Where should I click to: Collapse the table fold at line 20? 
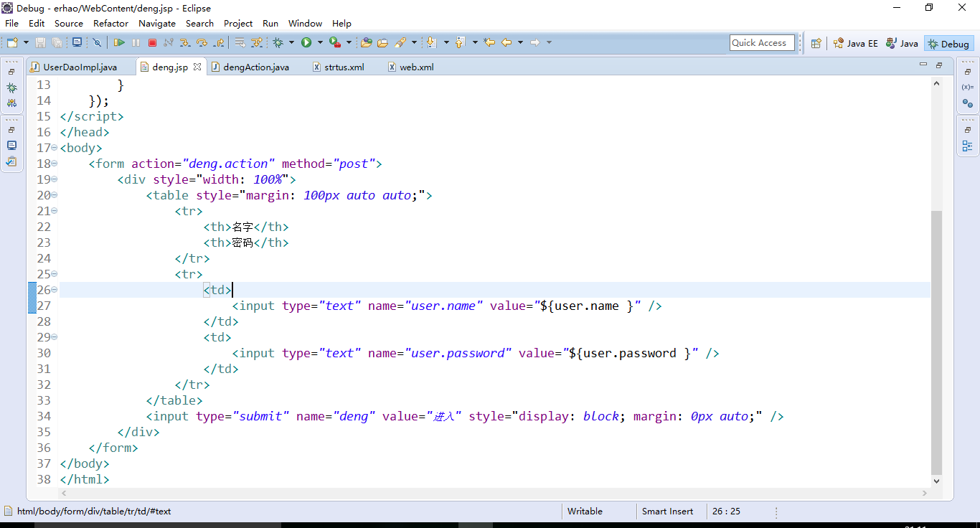(55, 195)
